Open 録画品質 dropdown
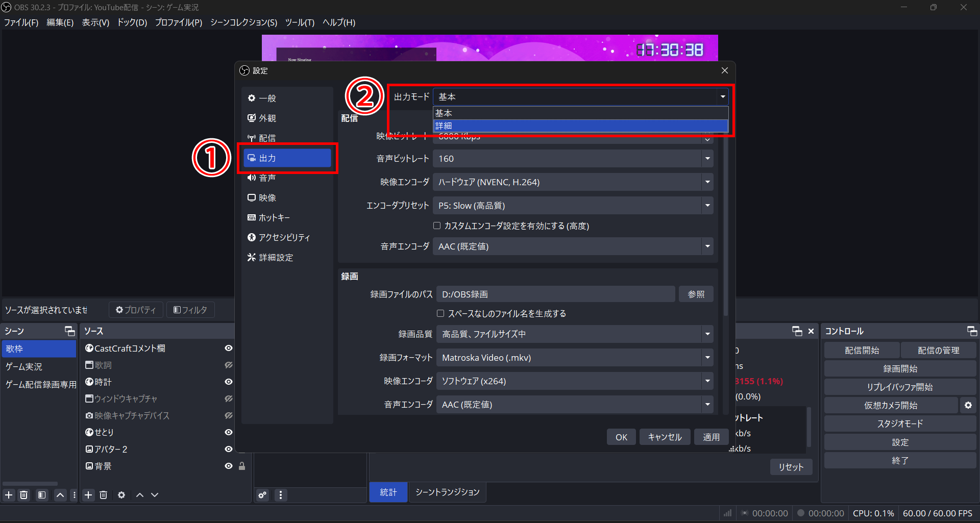 pyautogui.click(x=575, y=334)
